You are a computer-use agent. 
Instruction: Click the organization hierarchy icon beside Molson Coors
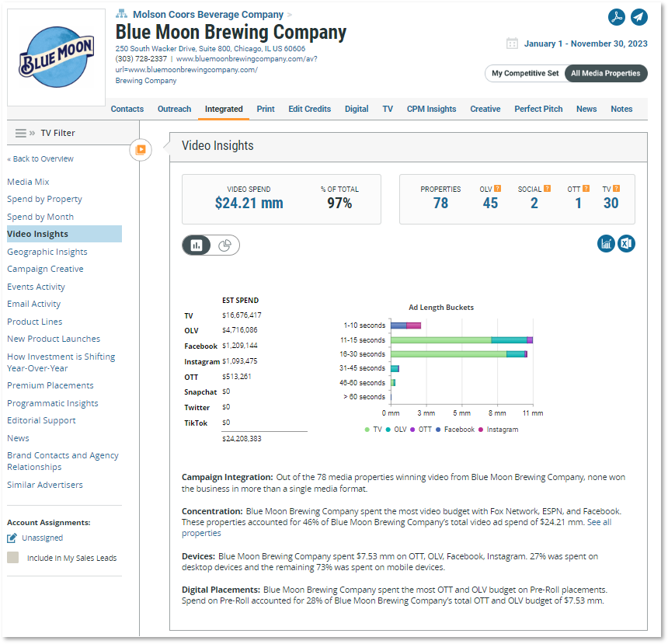(x=121, y=14)
